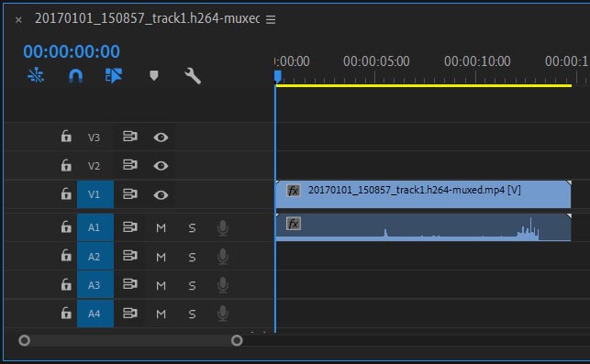Select the 20170101_150857_track1 sequence tab
Screen dimensions: 590x364
point(147,18)
